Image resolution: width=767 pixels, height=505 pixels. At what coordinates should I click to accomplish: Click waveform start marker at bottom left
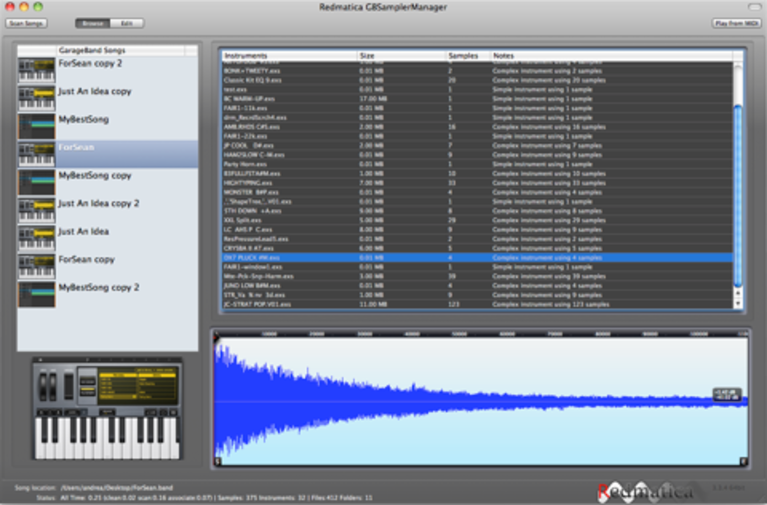pyautogui.click(x=218, y=461)
